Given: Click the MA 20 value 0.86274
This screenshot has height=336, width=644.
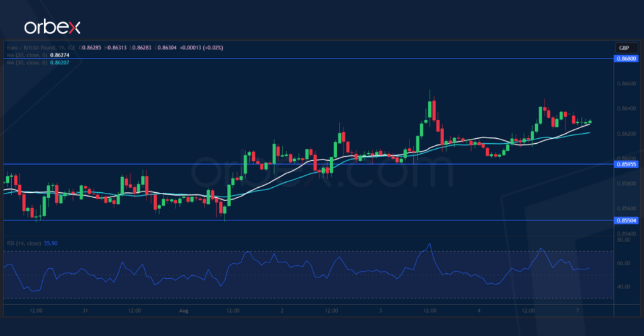Looking at the screenshot, I should (x=60, y=55).
